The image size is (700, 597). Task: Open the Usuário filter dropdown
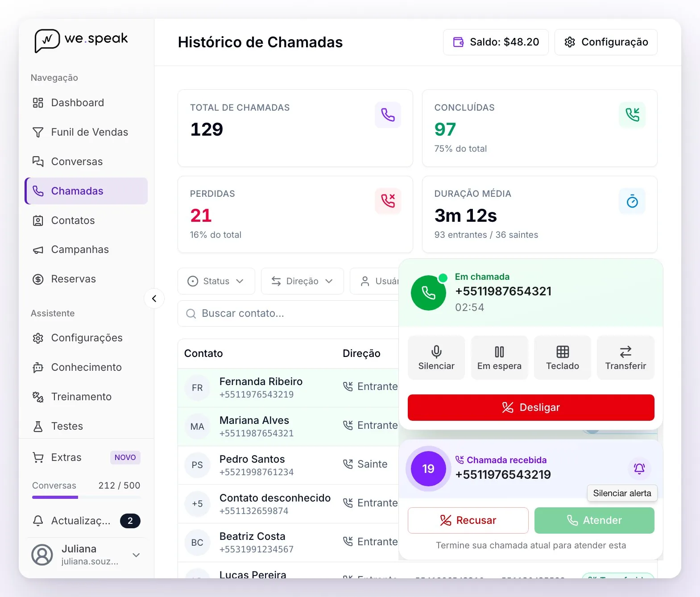tap(375, 281)
